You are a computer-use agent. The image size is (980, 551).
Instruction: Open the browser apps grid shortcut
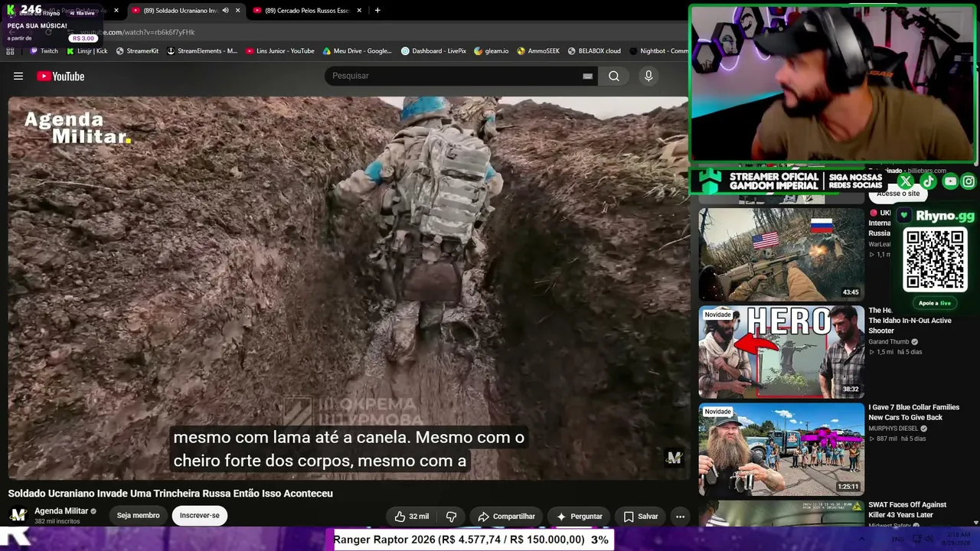pos(10,51)
